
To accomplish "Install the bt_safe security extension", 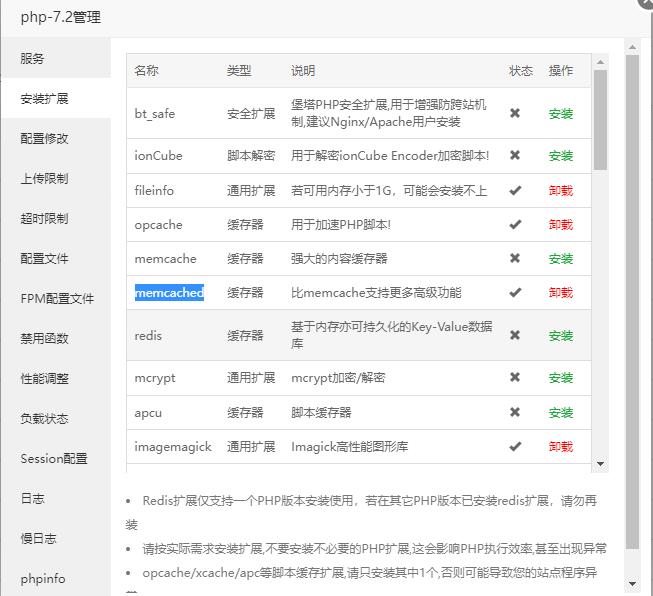I will pyautogui.click(x=561, y=114).
